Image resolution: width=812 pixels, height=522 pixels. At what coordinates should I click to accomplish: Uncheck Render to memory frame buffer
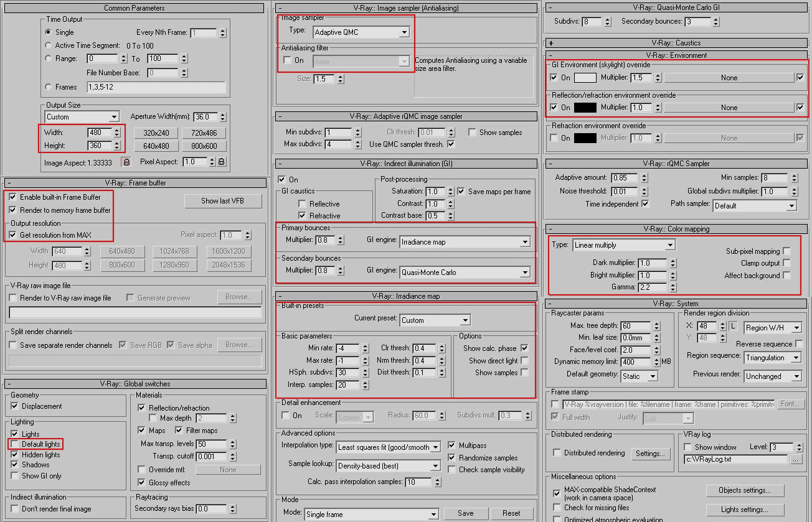click(x=13, y=210)
